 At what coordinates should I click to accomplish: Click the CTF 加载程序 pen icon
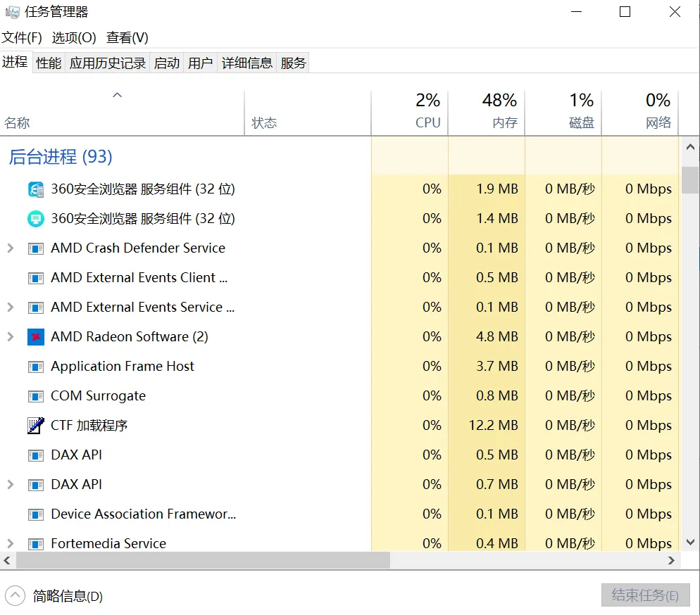pyautogui.click(x=35, y=426)
